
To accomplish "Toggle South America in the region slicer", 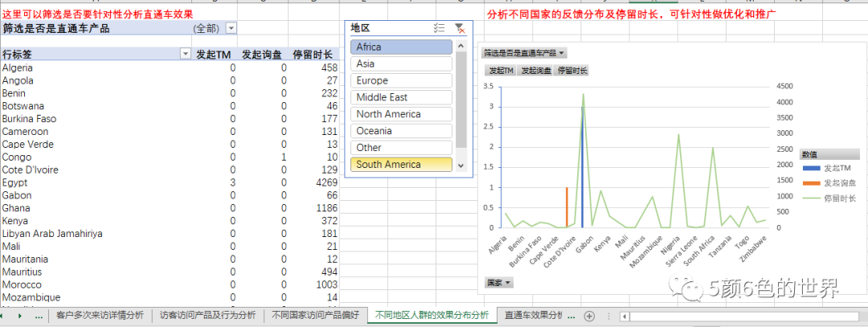I will tap(401, 164).
